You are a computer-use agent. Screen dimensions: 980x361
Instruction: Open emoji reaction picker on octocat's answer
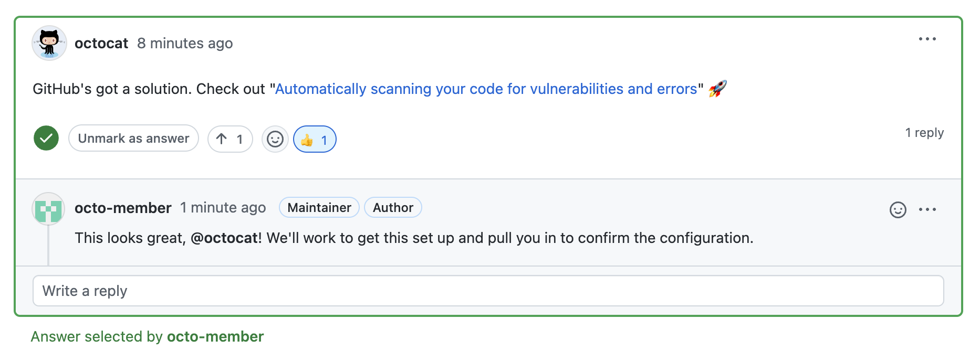coord(275,139)
